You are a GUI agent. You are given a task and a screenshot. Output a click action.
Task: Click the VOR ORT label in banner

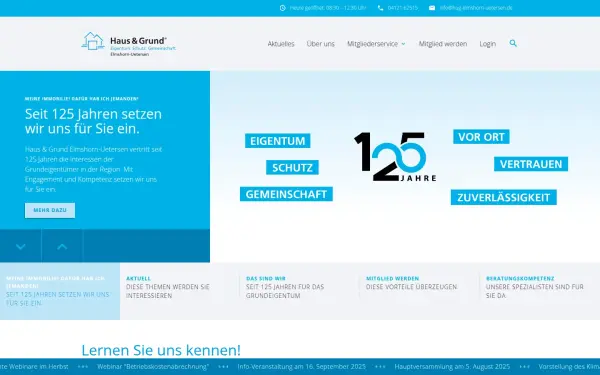pyautogui.click(x=481, y=137)
